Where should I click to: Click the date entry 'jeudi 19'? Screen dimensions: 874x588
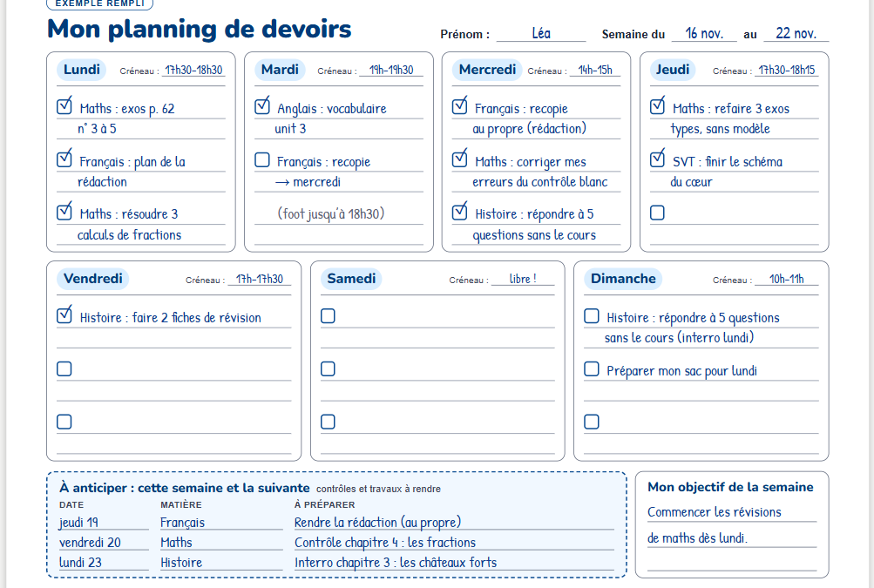pos(78,523)
